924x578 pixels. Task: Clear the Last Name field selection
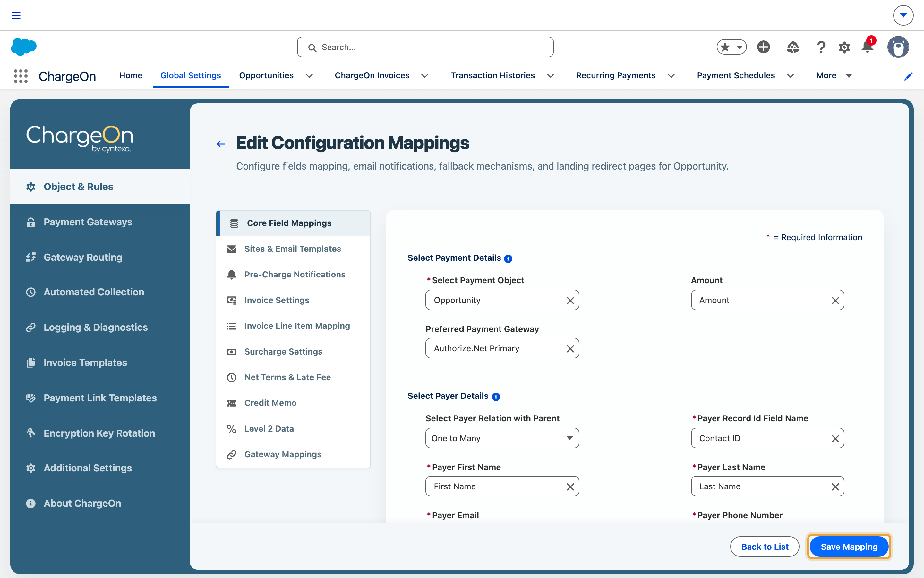pos(835,486)
